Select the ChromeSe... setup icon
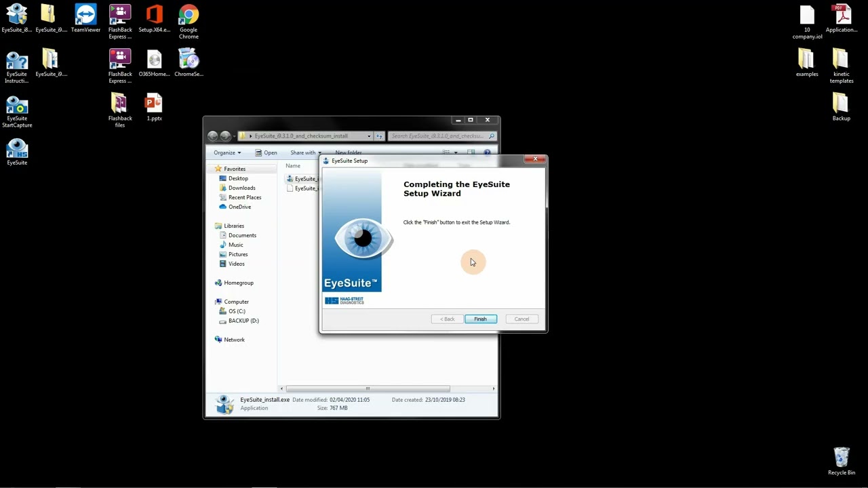The height and width of the screenshot is (488, 868). (189, 62)
